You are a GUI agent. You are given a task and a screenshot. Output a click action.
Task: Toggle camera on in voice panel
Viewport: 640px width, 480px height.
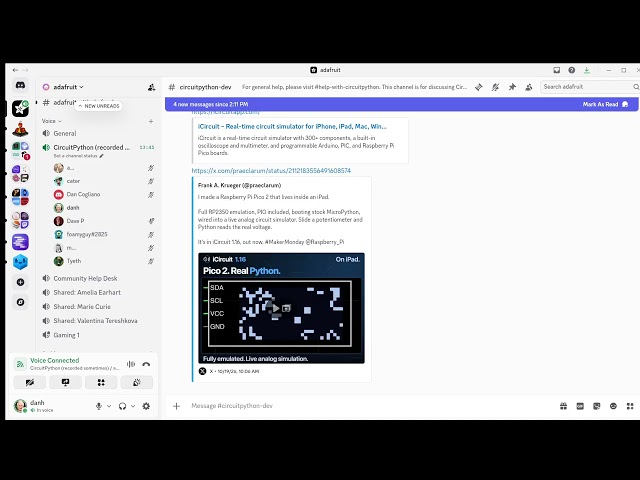tap(29, 382)
